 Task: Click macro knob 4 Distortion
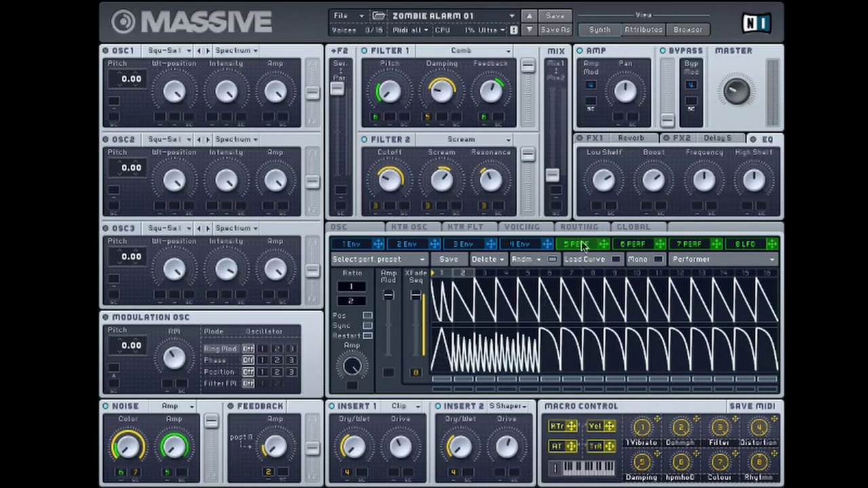point(759,427)
